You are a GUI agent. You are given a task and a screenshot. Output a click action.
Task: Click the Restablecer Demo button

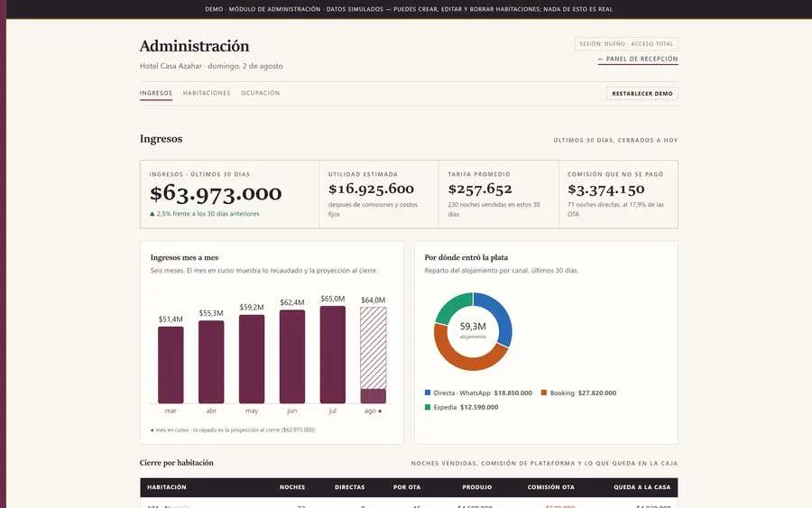pyautogui.click(x=642, y=94)
